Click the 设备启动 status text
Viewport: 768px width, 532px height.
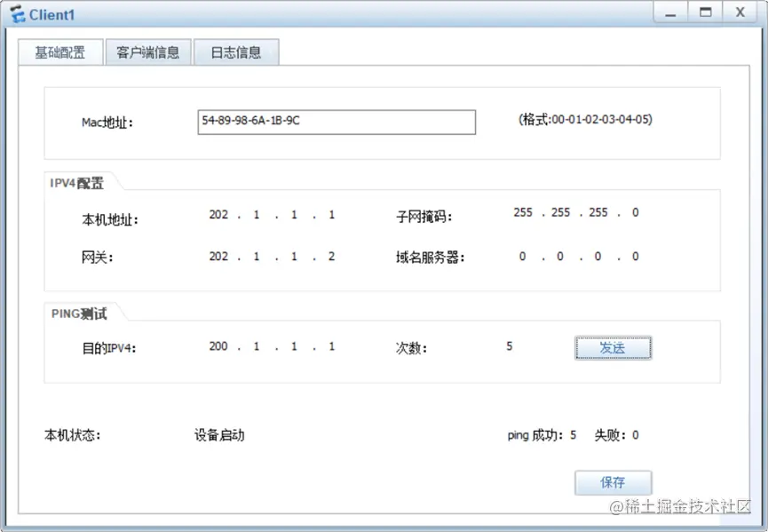(x=219, y=435)
